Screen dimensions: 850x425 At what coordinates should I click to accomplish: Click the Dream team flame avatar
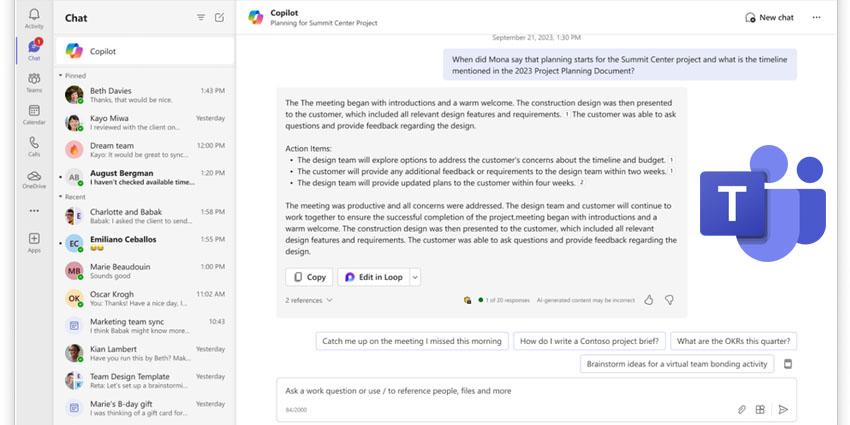[74, 150]
